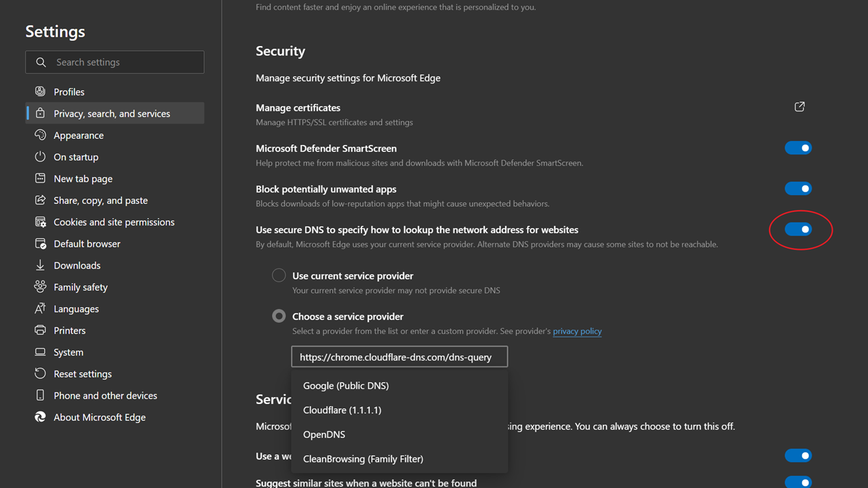Click the Downloads arrow icon

click(40, 265)
